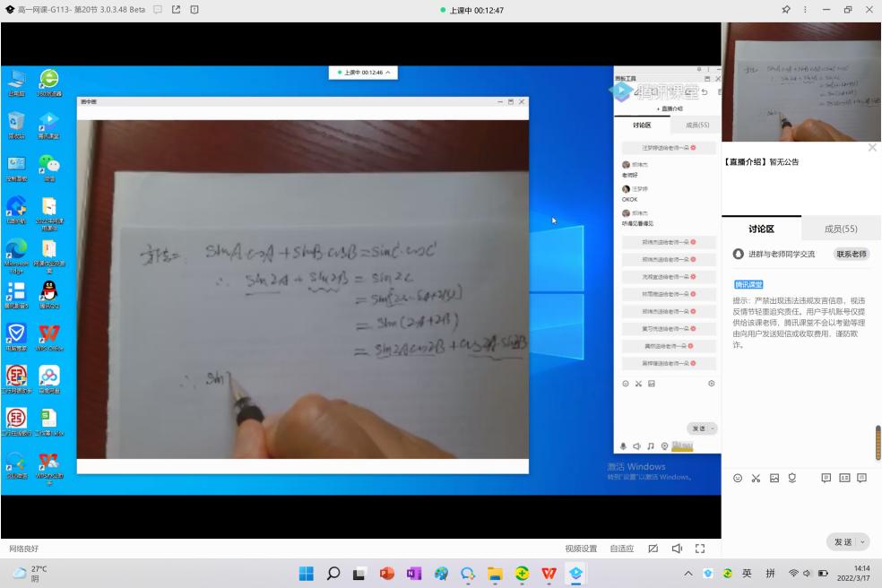Insert an image via chat picture icon
The image size is (882, 588).
[774, 478]
